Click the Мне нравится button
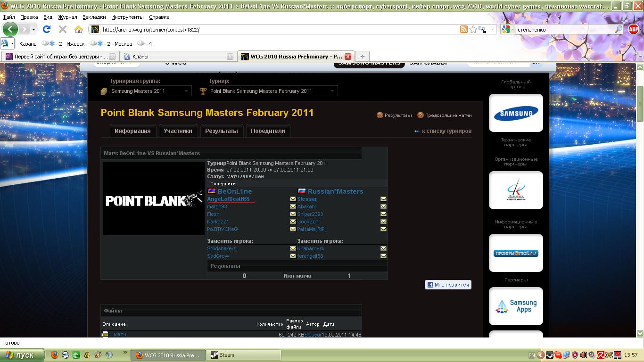This screenshot has height=362, width=644. (448, 285)
